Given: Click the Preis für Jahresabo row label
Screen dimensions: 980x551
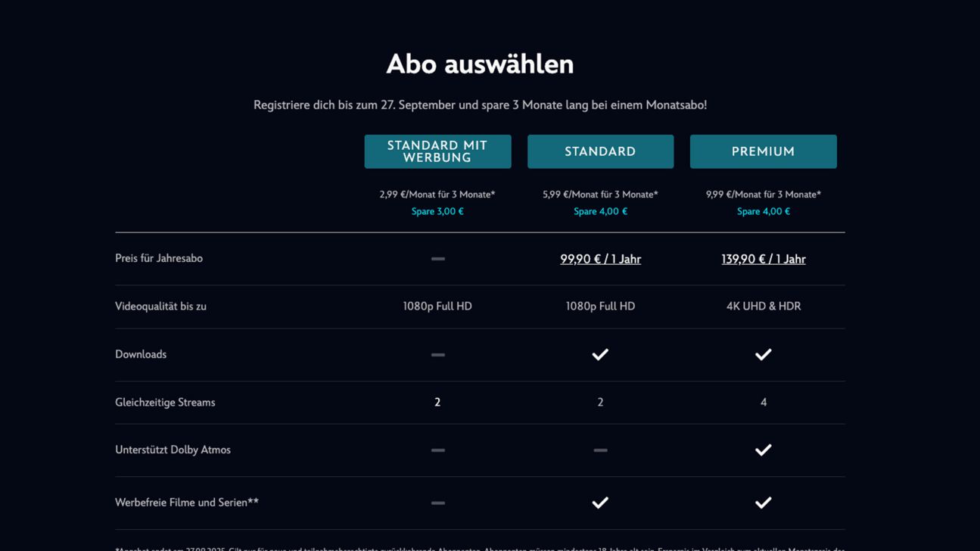Looking at the screenshot, I should click(x=159, y=258).
